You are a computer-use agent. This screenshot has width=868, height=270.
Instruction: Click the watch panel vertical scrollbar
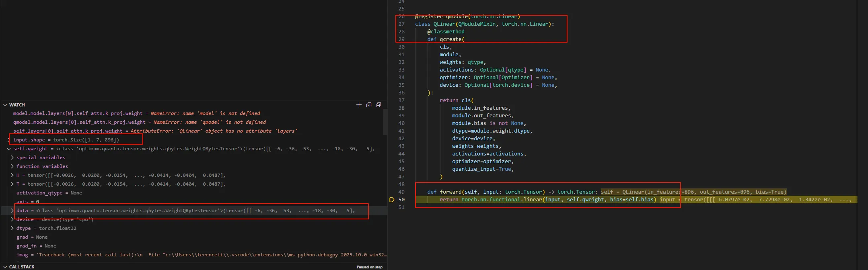pyautogui.click(x=385, y=123)
